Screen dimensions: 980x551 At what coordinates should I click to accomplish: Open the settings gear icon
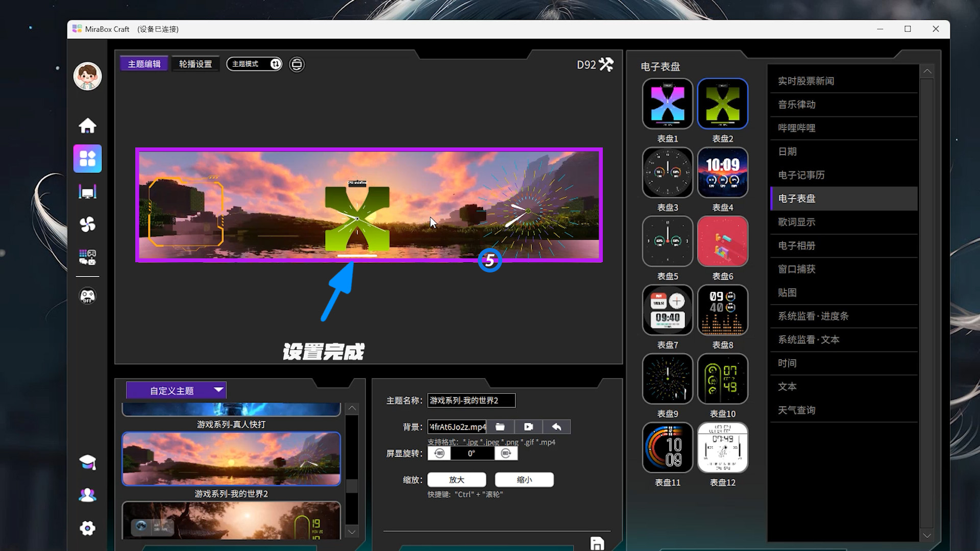(x=87, y=529)
